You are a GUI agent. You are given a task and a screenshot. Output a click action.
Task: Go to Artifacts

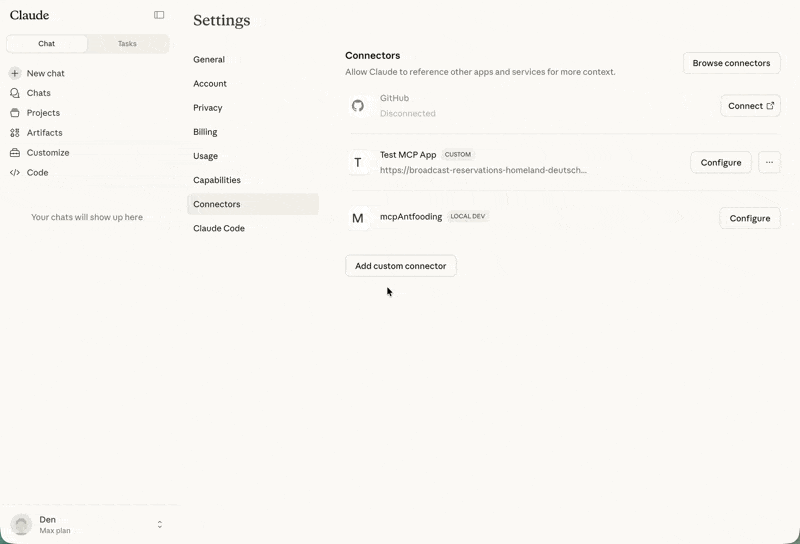pos(44,133)
